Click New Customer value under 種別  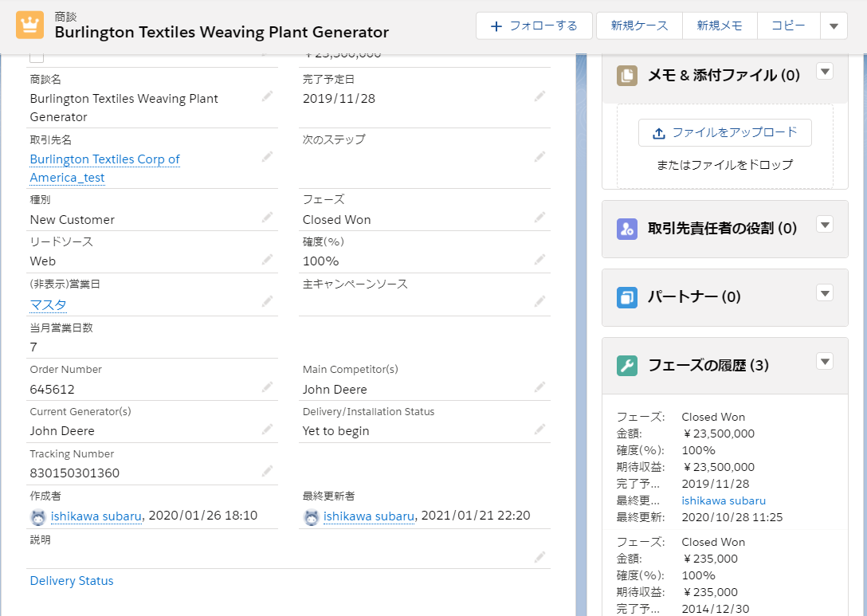tap(73, 219)
